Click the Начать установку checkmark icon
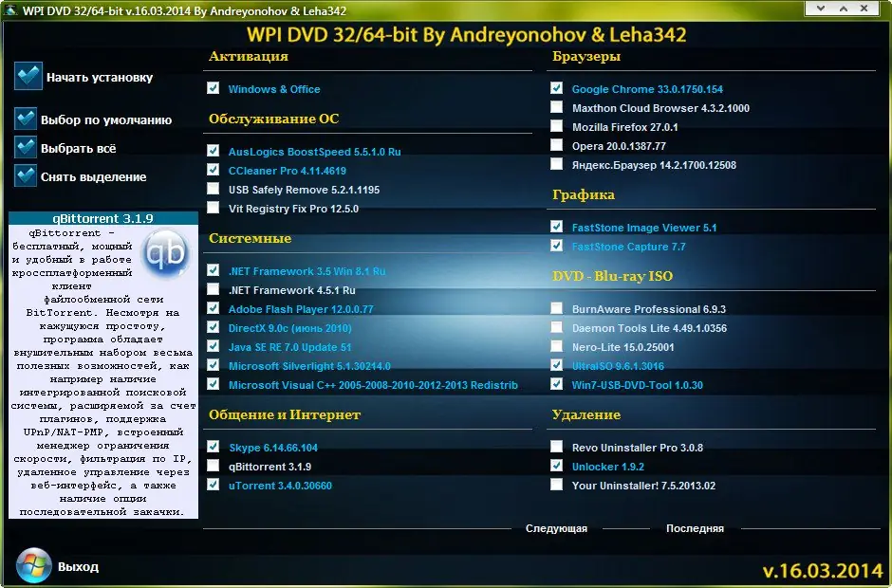The height and width of the screenshot is (588, 892). coord(28,76)
